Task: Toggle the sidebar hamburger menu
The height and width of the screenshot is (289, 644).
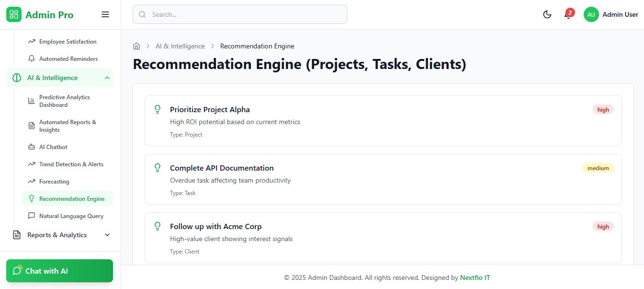Action: (105, 14)
